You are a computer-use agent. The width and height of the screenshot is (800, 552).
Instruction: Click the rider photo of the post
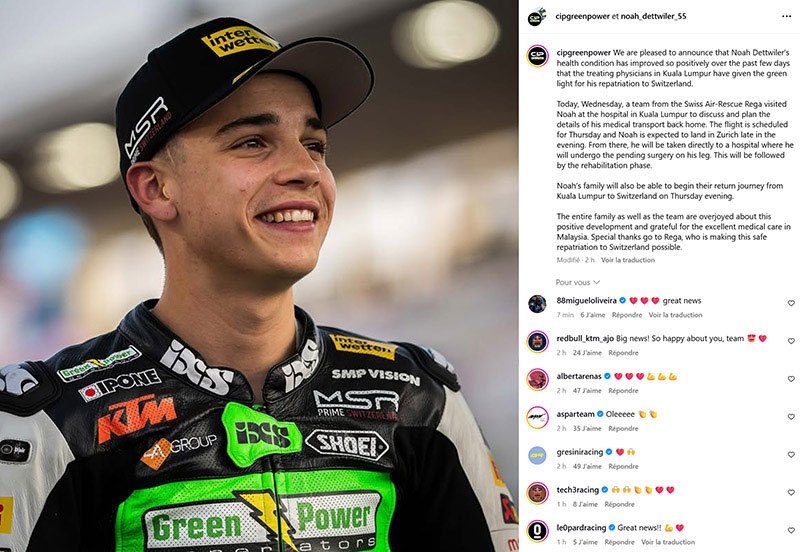tap(259, 276)
